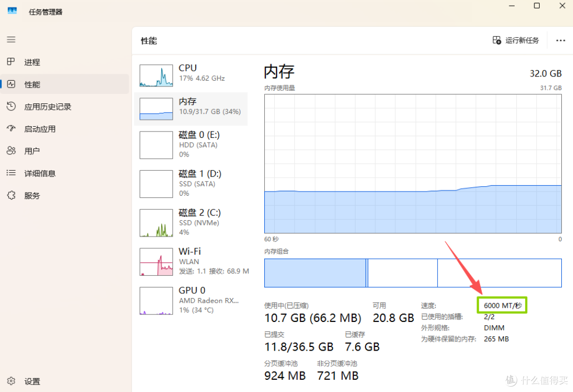Click the 内存使用量 graph label
The height and width of the screenshot is (392, 573).
(x=280, y=88)
